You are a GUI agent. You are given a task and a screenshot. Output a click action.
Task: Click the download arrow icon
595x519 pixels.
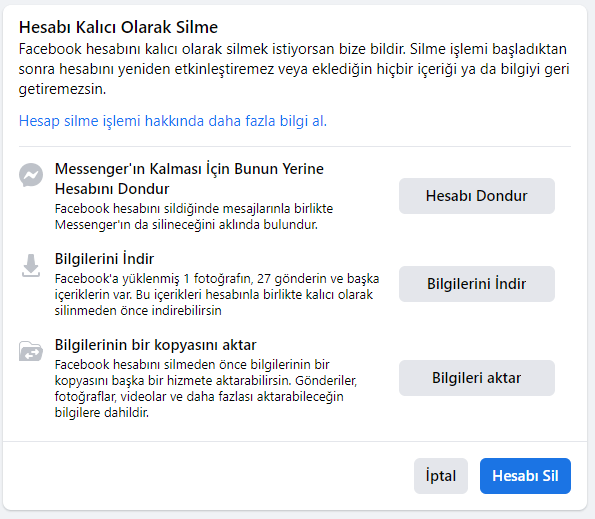click(x=31, y=266)
